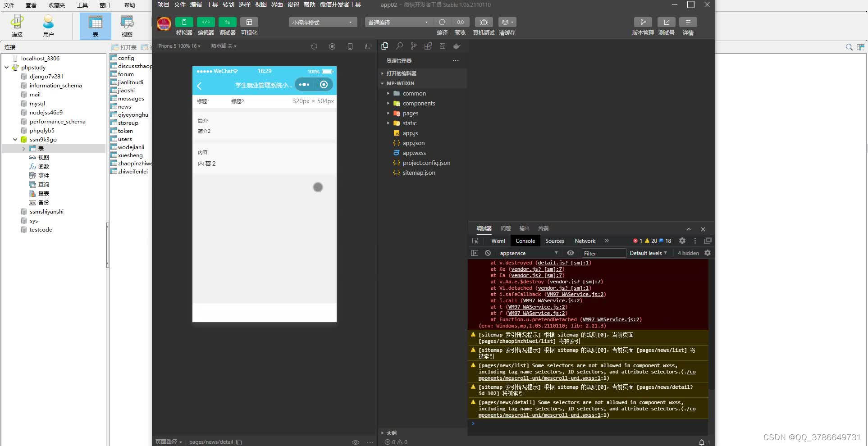Viewport: 868px width, 446px height.
Task: Open project.config.json file
Action: 426,163
